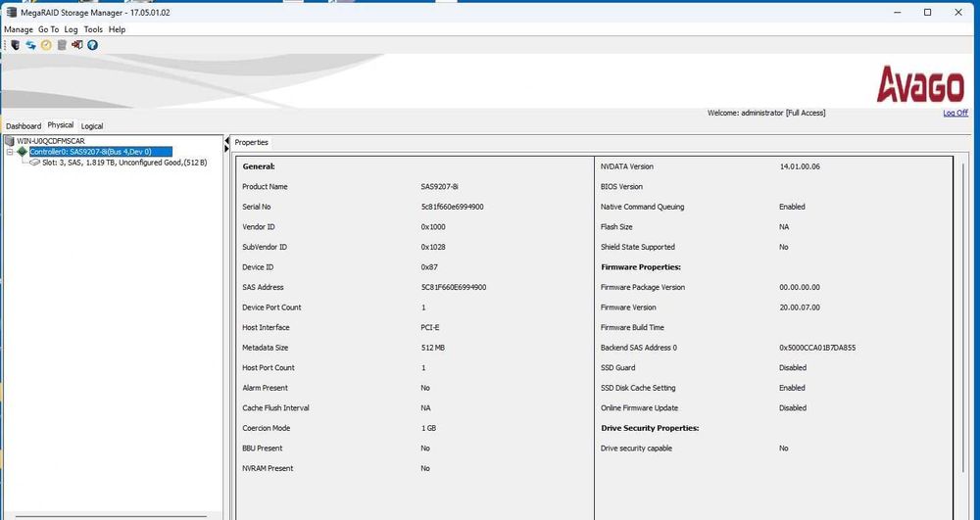Image resolution: width=980 pixels, height=520 pixels.
Task: Click the Firmware Build Time label
Action: [x=632, y=327]
